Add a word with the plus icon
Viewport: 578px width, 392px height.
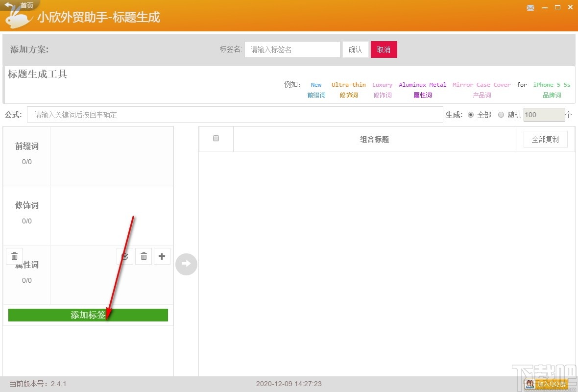pos(162,256)
